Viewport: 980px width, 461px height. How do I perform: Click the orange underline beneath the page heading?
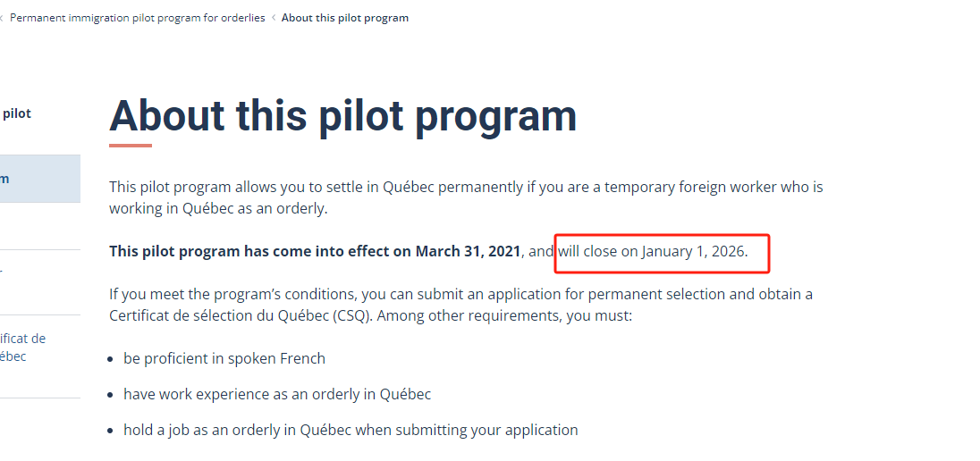[131, 146]
